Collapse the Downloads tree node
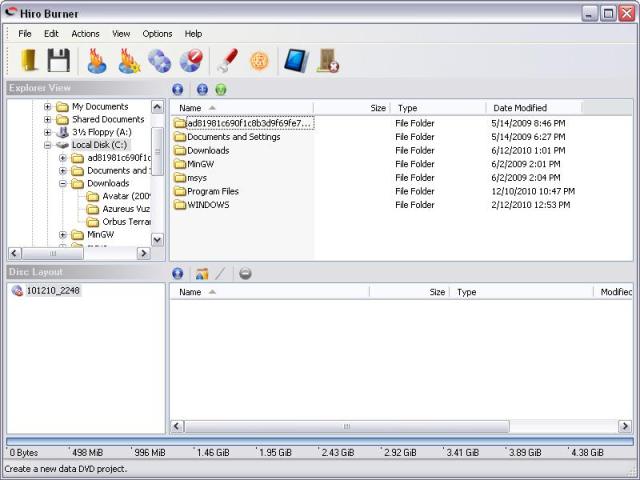Viewport: 640px width, 480px height. click(x=62, y=183)
